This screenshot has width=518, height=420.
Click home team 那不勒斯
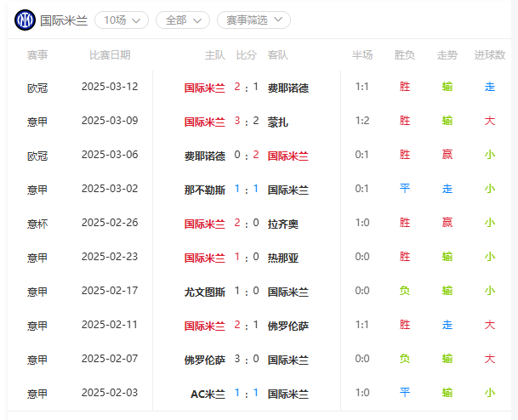click(205, 190)
